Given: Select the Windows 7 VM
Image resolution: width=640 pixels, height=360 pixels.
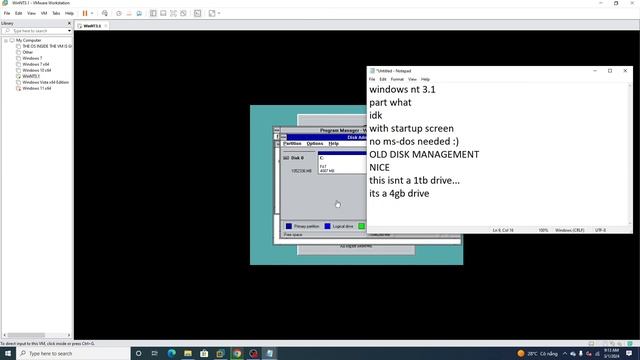Looking at the screenshot, I should point(32,58).
